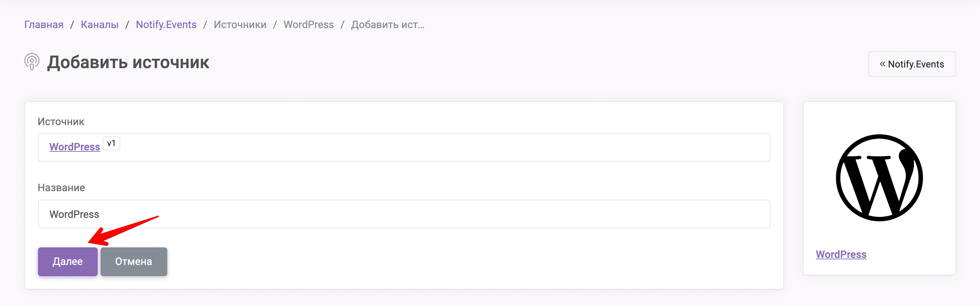Click the Добавить источник page heading
Viewport: 980px width, 305px height.
[128, 62]
